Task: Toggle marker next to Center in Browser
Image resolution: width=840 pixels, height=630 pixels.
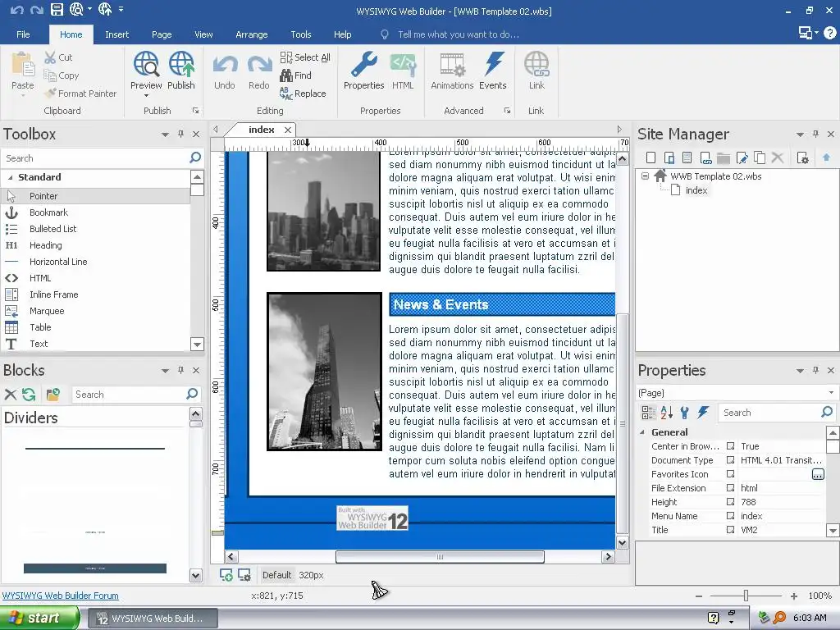Action: 730,446
